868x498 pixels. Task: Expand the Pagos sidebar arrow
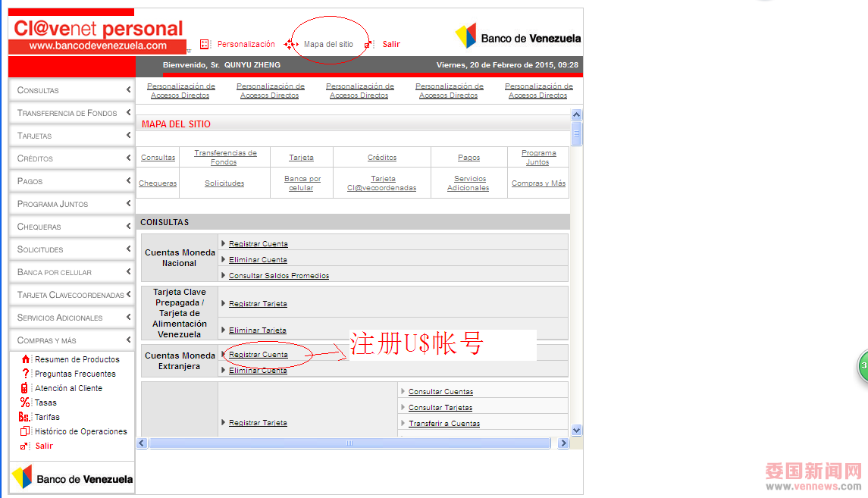point(128,180)
